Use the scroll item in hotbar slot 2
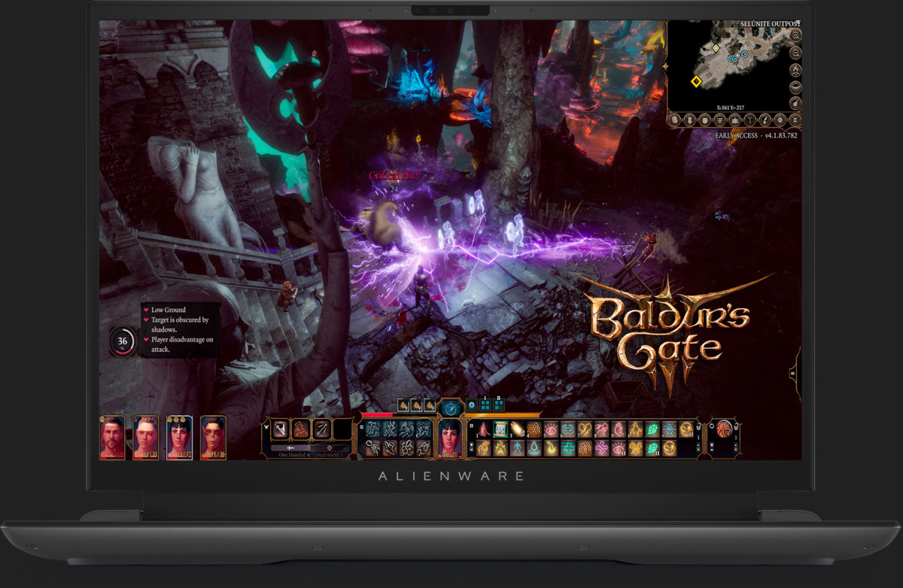903x588 pixels. tap(500, 429)
